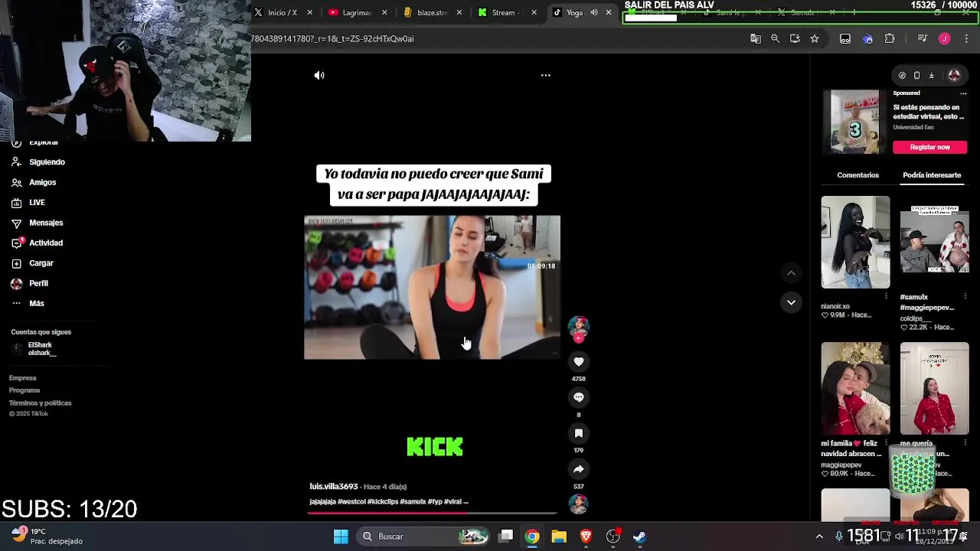
Task: Open options for nianoir.xo suggested video
Action: tap(886, 296)
